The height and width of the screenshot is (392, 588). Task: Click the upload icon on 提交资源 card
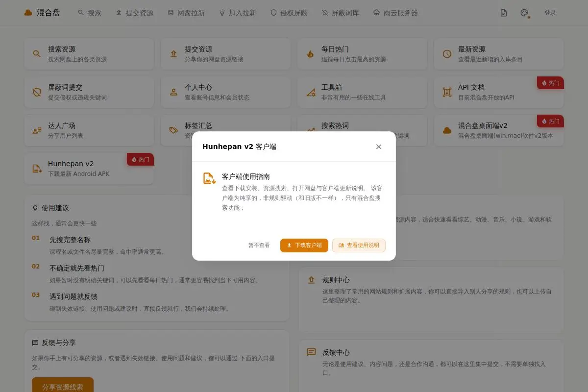click(173, 54)
